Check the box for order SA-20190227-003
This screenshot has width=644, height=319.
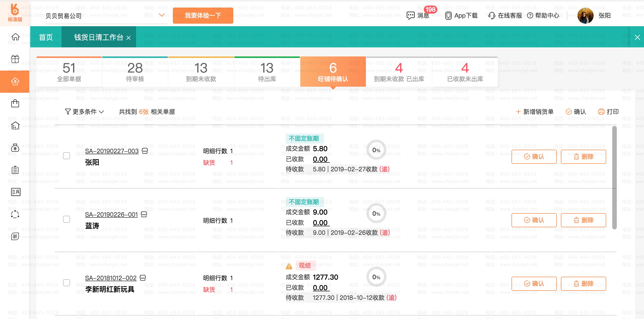(67, 156)
